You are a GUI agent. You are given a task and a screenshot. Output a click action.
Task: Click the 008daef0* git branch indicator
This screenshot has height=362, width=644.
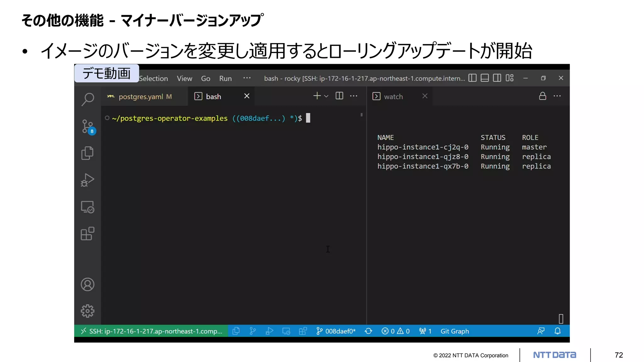(x=336, y=331)
